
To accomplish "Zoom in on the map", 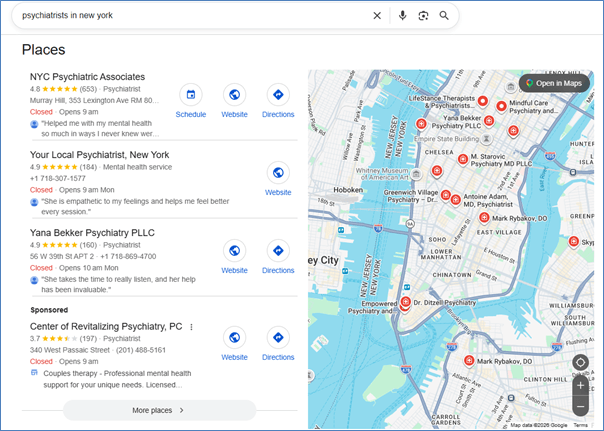I will 581,385.
